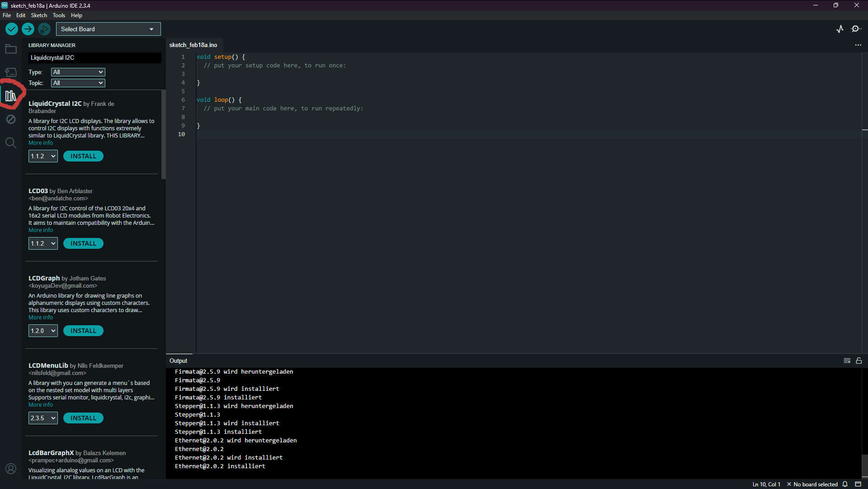
Task: Toggle the Library Manager sidebar icon
Action: (x=11, y=95)
